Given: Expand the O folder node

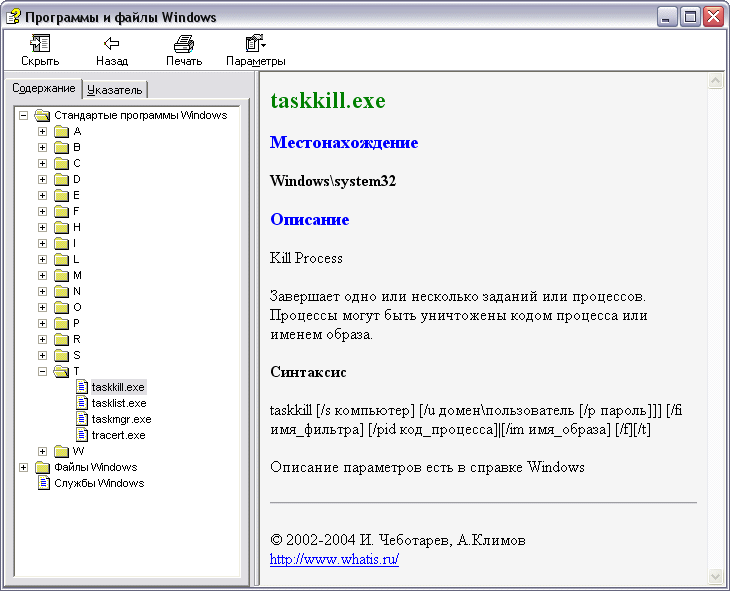Looking at the screenshot, I should [x=42, y=307].
